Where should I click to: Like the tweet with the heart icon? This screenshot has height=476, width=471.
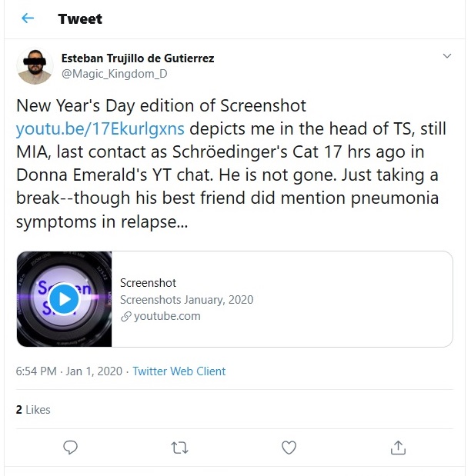(289, 447)
